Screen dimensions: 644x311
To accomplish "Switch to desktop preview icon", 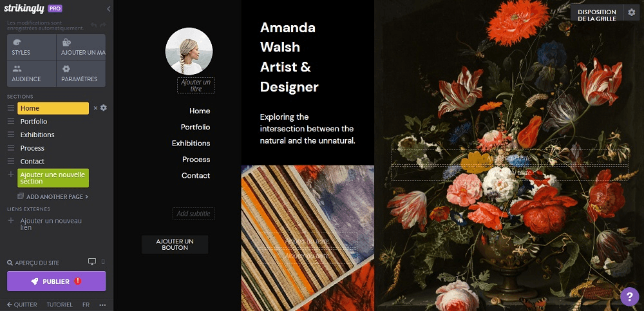I will tap(92, 261).
